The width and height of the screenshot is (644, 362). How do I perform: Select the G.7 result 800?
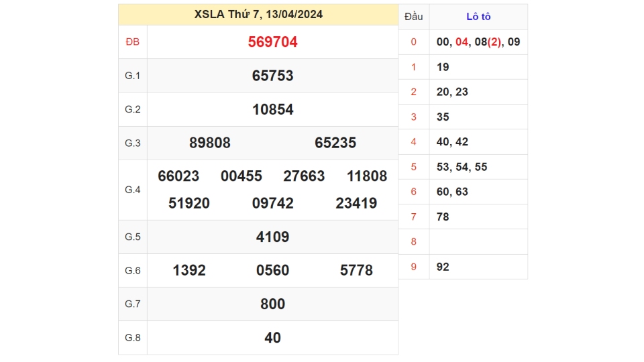tap(273, 304)
